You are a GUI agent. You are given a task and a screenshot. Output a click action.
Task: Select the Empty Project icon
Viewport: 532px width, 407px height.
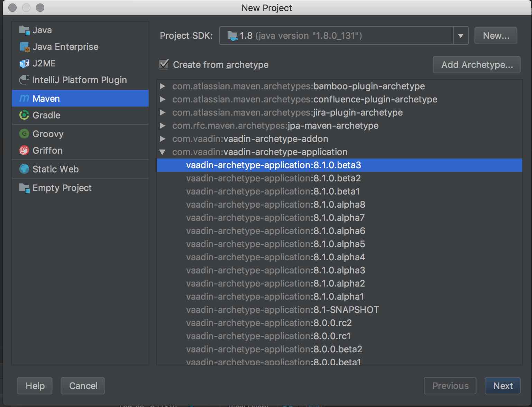coord(24,188)
